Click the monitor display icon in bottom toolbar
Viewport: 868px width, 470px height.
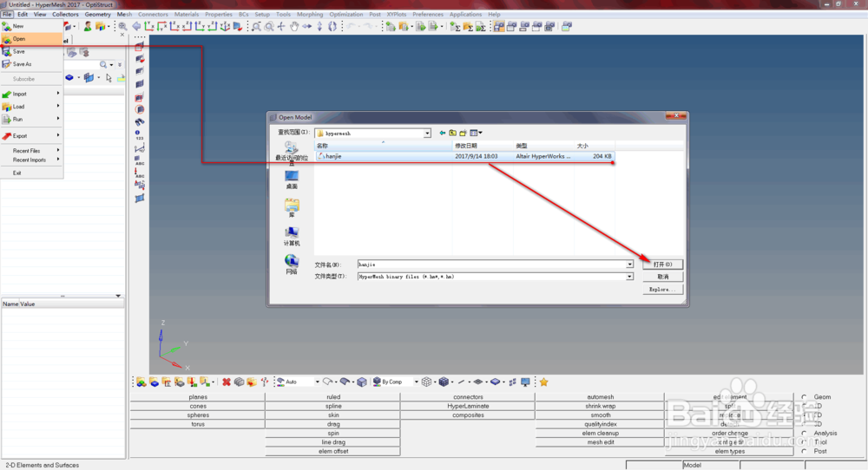pos(525,382)
